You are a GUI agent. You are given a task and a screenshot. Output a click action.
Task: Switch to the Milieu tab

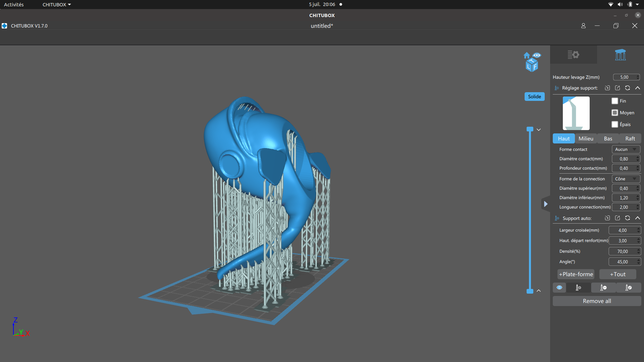pyautogui.click(x=586, y=139)
